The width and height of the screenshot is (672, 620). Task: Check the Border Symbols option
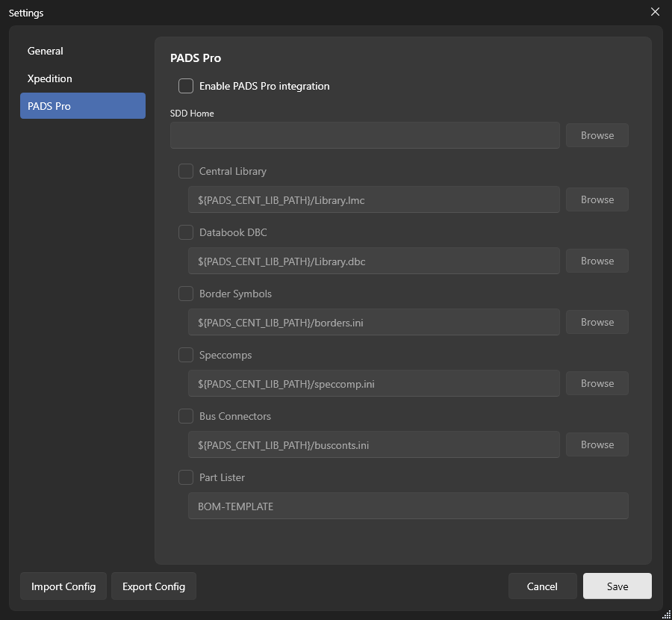tap(186, 294)
